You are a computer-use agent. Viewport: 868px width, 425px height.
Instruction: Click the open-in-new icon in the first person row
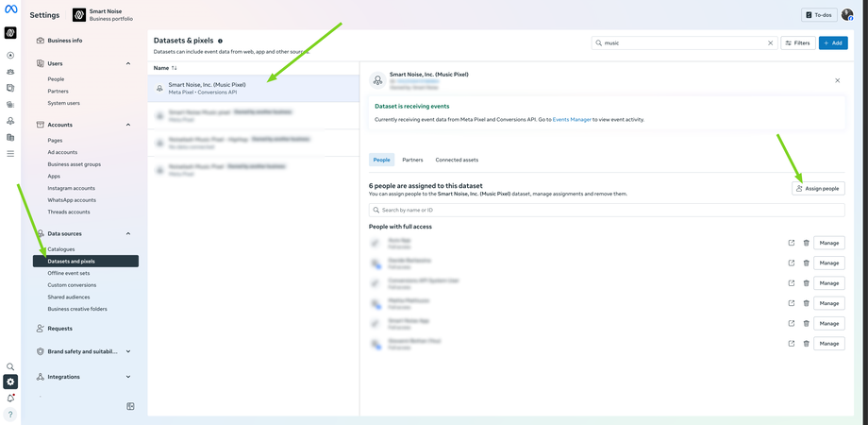792,243
